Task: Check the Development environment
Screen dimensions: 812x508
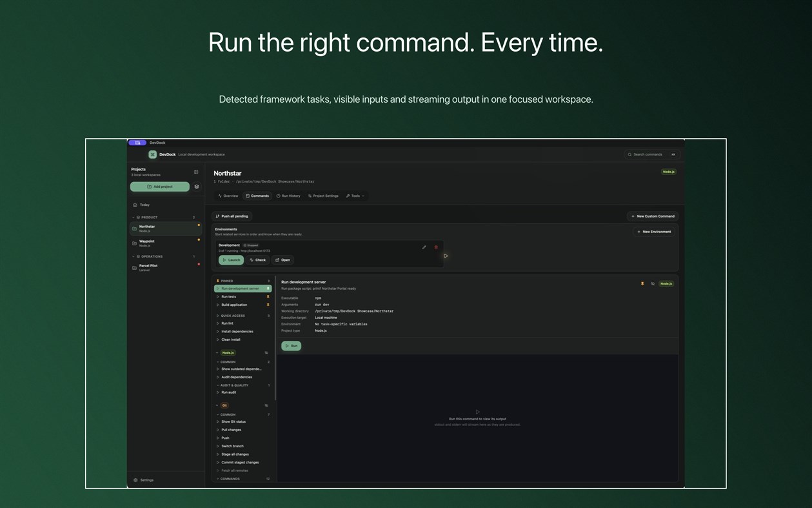Action: tap(257, 260)
